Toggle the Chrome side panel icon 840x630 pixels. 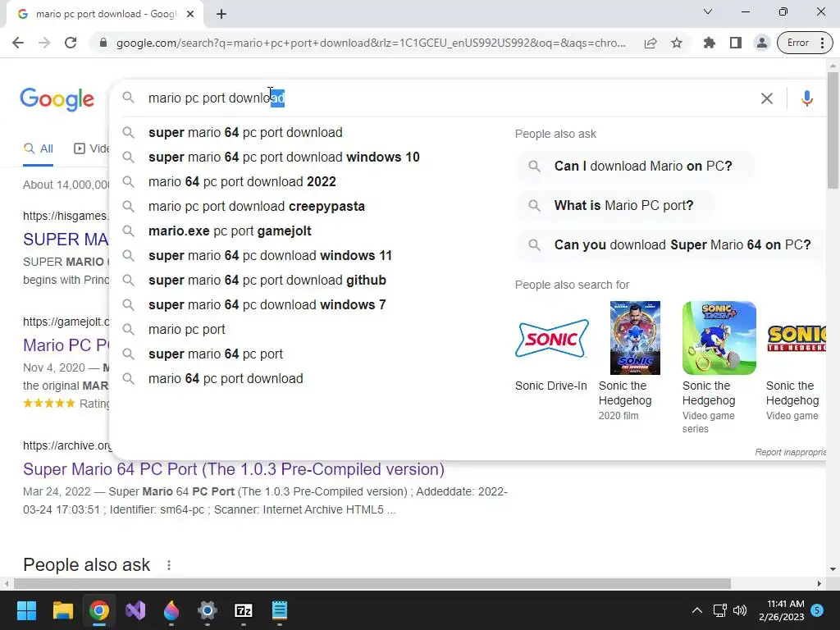[736, 43]
